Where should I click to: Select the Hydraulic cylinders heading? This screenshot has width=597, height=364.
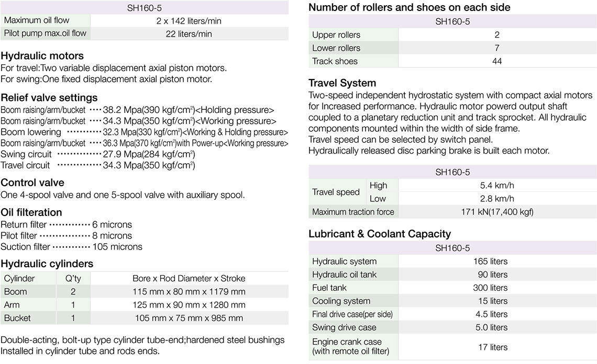(47, 264)
